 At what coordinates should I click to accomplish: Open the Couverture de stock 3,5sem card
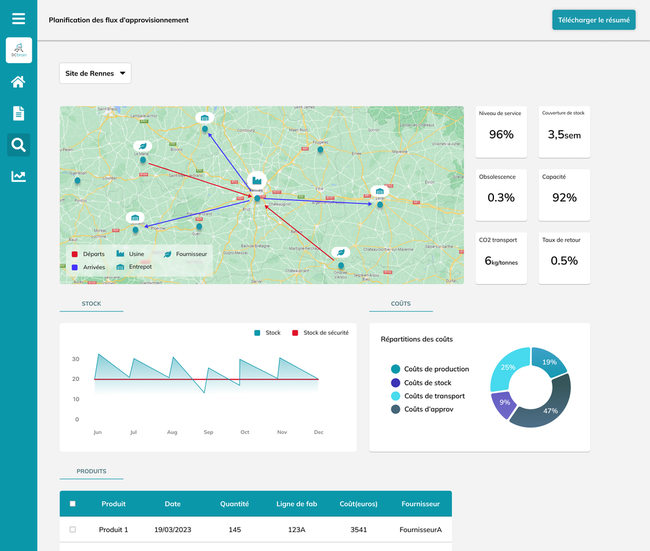(x=564, y=132)
